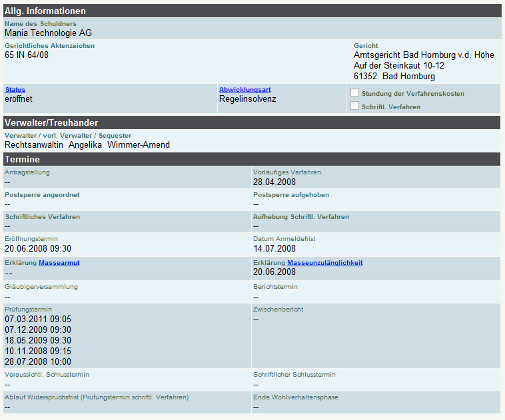This screenshot has width=505, height=420.
Task: Click the Gläubigerversammlung label
Action: point(41,287)
